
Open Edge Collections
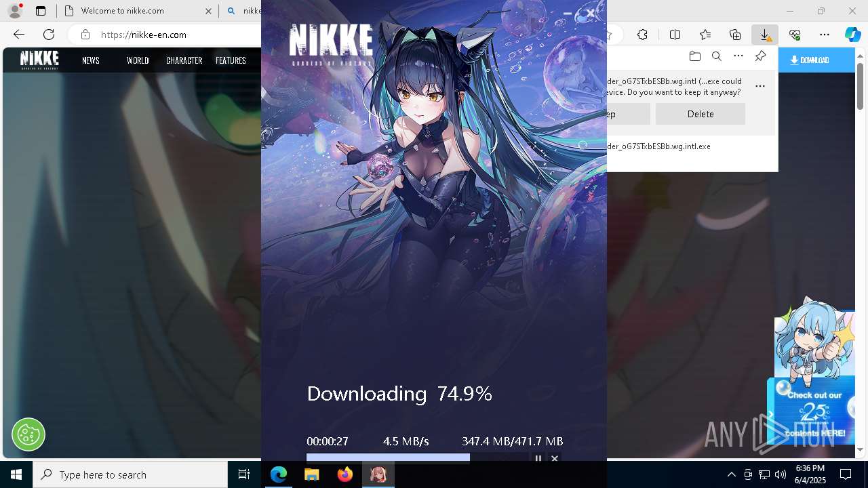click(735, 35)
